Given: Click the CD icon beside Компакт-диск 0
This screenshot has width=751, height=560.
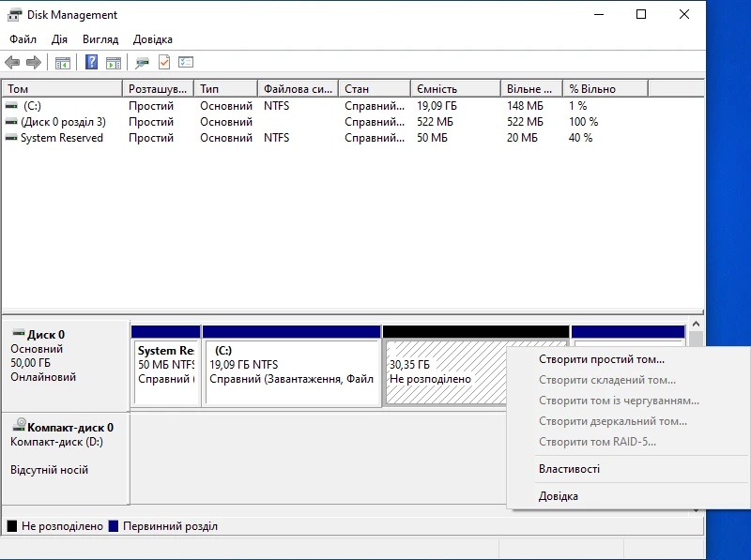Looking at the screenshot, I should pyautogui.click(x=19, y=425).
